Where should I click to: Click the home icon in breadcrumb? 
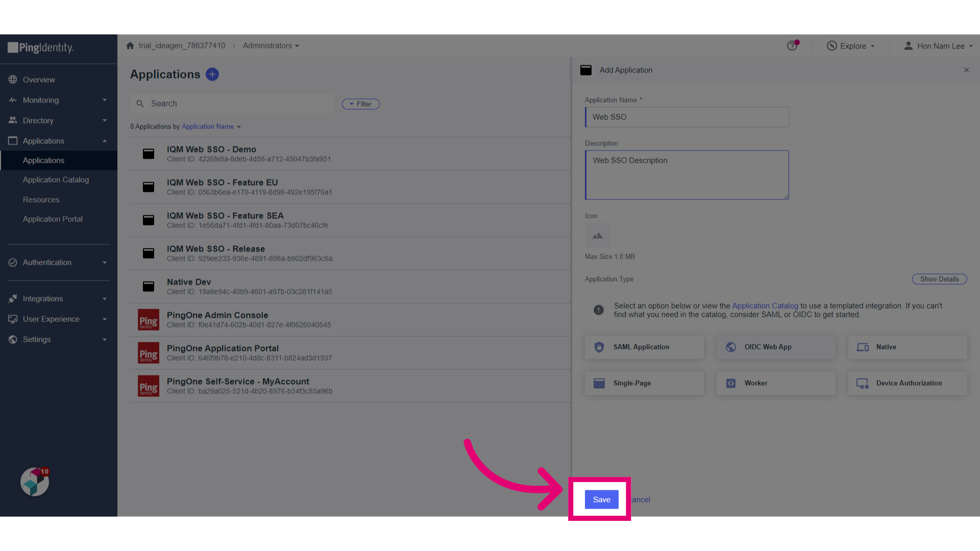tap(130, 45)
